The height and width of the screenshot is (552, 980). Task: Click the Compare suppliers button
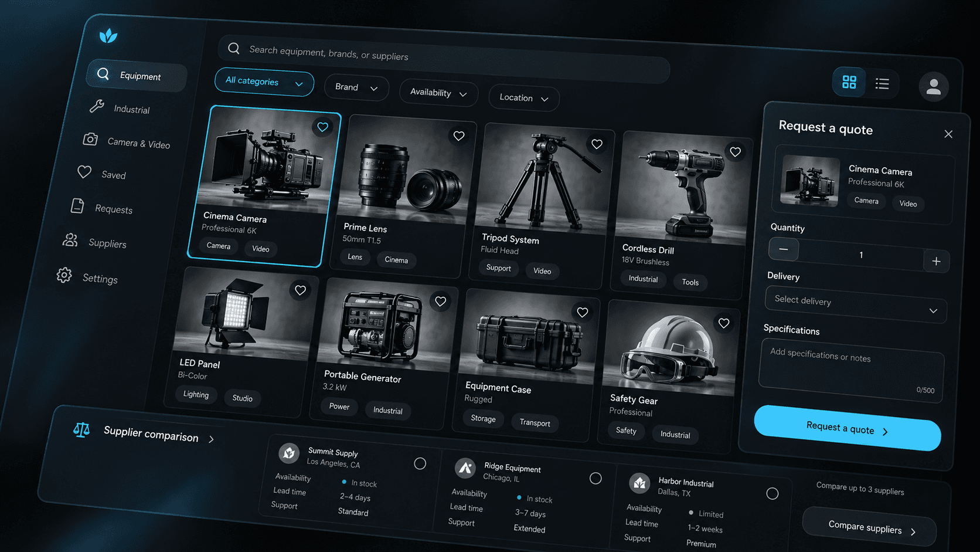coord(869,527)
